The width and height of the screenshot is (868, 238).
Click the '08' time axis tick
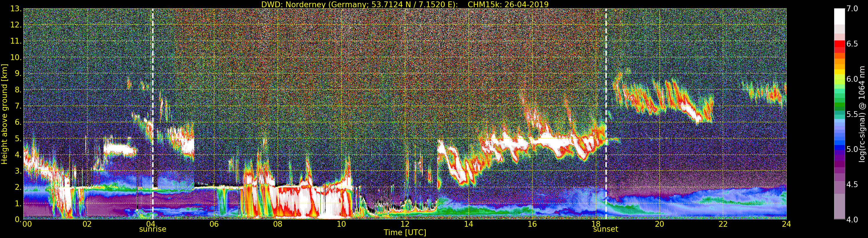point(278,224)
